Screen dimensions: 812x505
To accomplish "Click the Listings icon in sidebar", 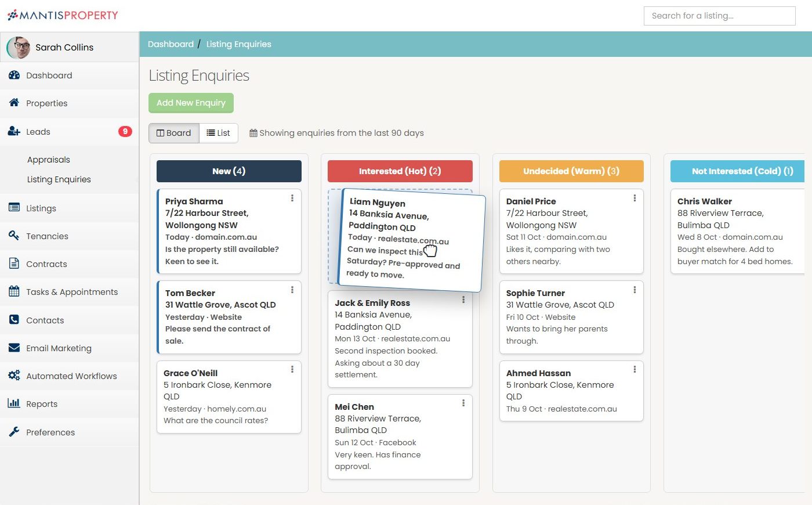I will (14, 208).
